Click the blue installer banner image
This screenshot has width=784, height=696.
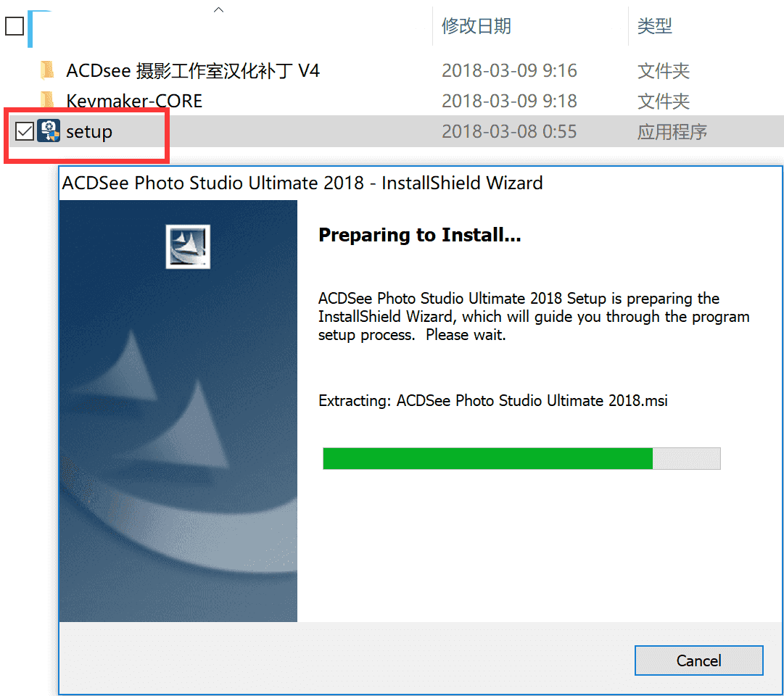178,411
